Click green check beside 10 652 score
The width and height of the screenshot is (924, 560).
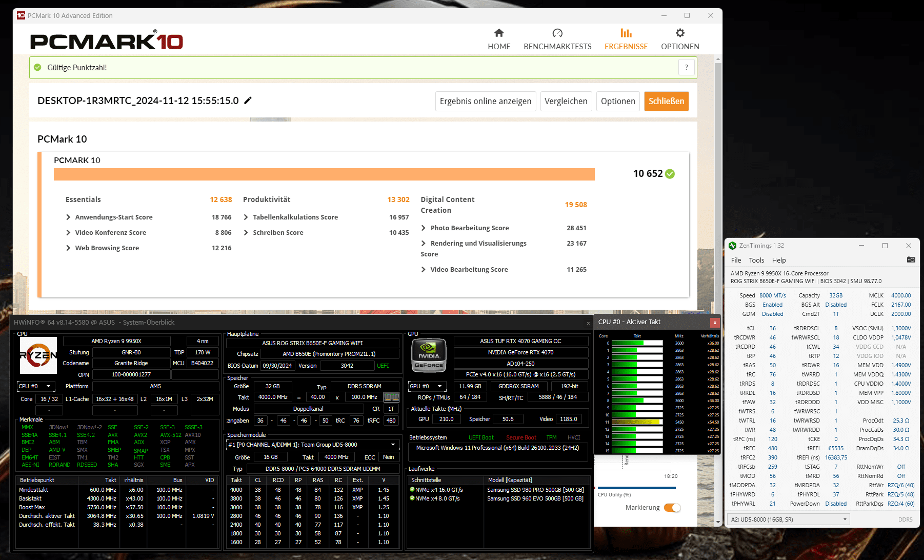670,174
